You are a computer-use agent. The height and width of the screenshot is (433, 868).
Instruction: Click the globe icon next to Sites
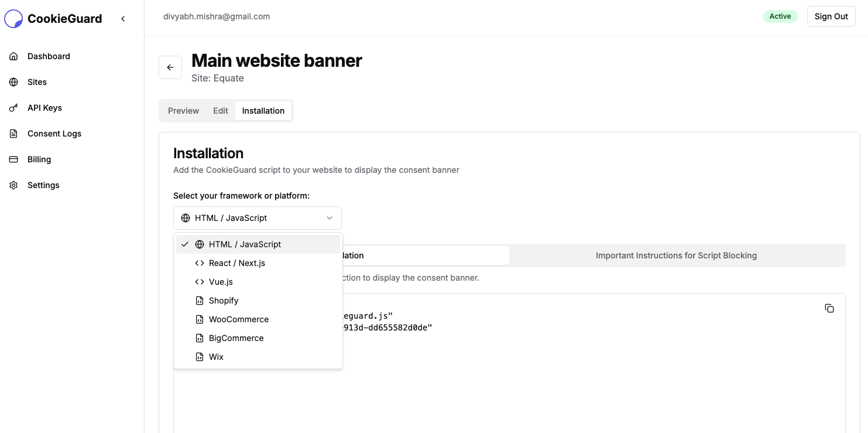(13, 81)
